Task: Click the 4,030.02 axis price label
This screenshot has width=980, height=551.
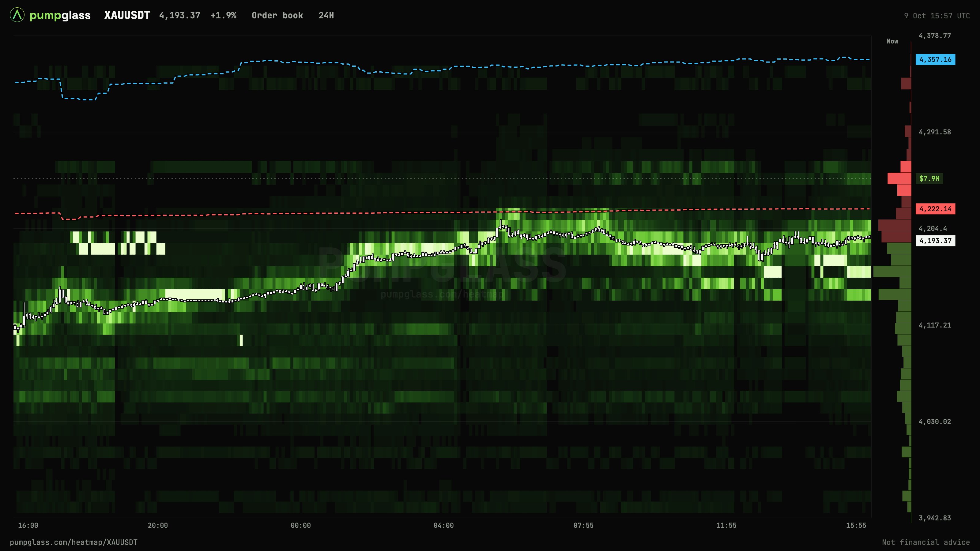Action: (x=935, y=422)
